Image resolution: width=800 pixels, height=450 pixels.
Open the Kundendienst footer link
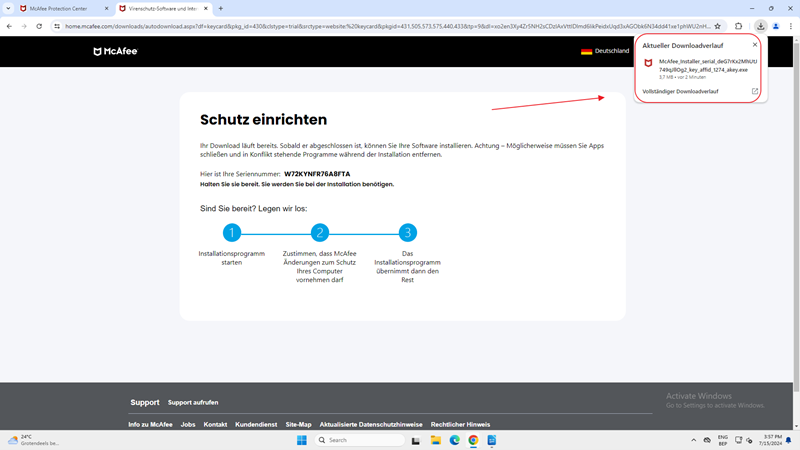256,424
